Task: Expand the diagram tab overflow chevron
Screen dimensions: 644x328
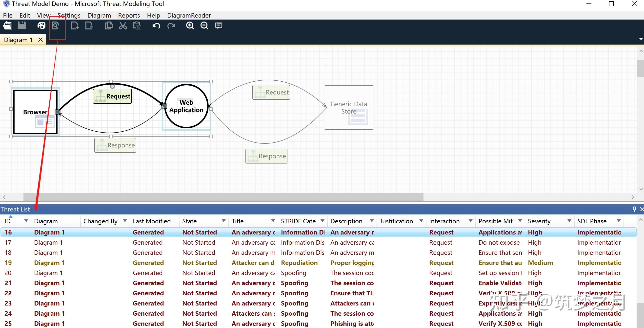Action: (x=641, y=39)
